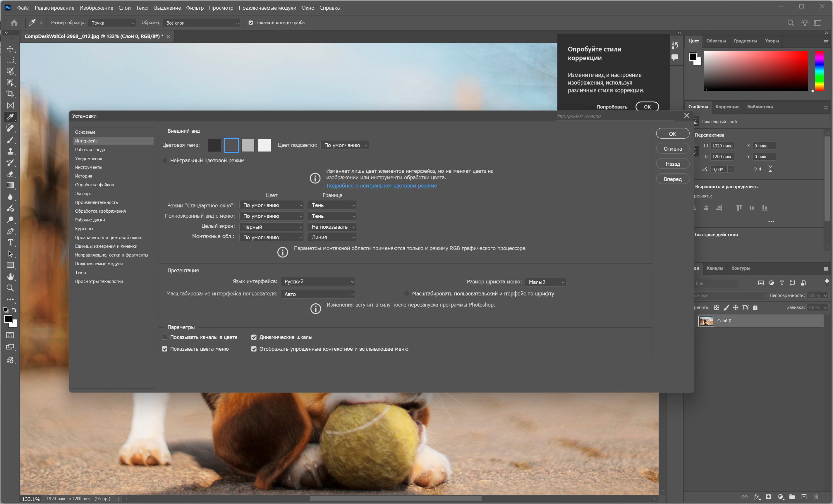This screenshot has height=504, width=833.
Task: Select the Crop tool
Action: pyautogui.click(x=10, y=94)
